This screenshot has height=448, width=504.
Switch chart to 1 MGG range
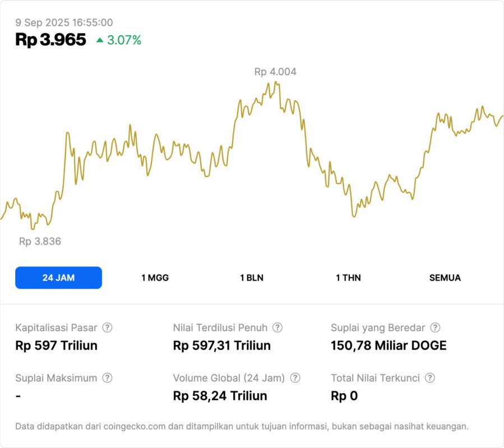pos(155,278)
